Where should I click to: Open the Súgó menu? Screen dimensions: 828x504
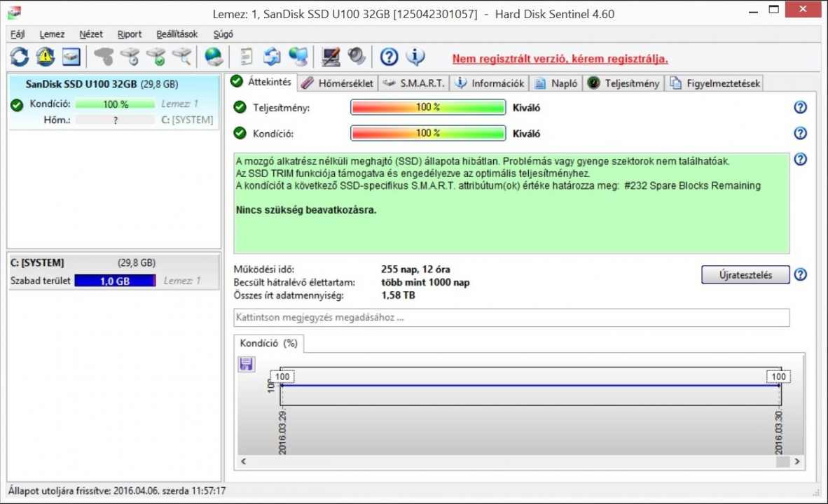pos(223,34)
